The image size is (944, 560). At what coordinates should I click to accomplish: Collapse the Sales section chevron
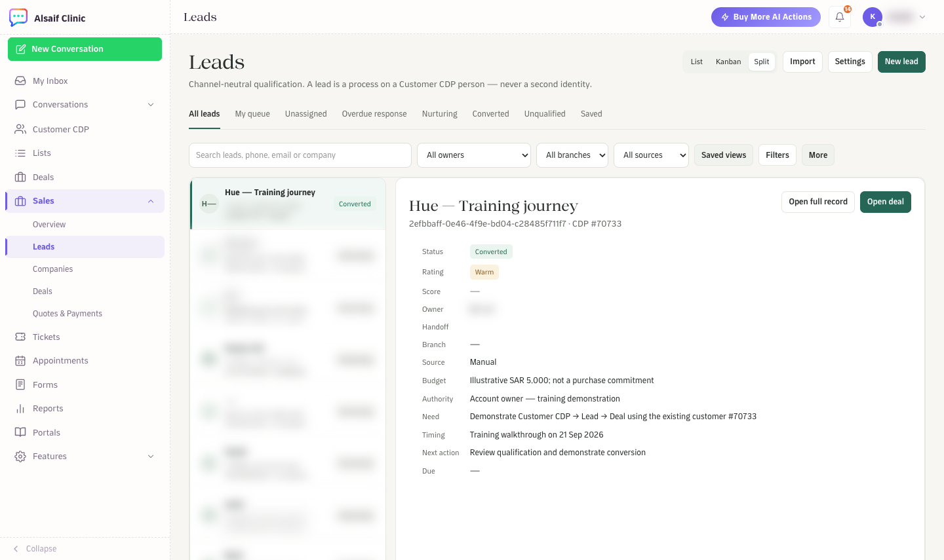[151, 201]
